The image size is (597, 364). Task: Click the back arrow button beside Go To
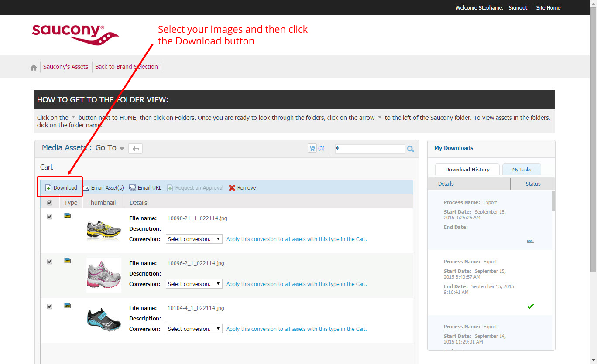click(x=135, y=149)
